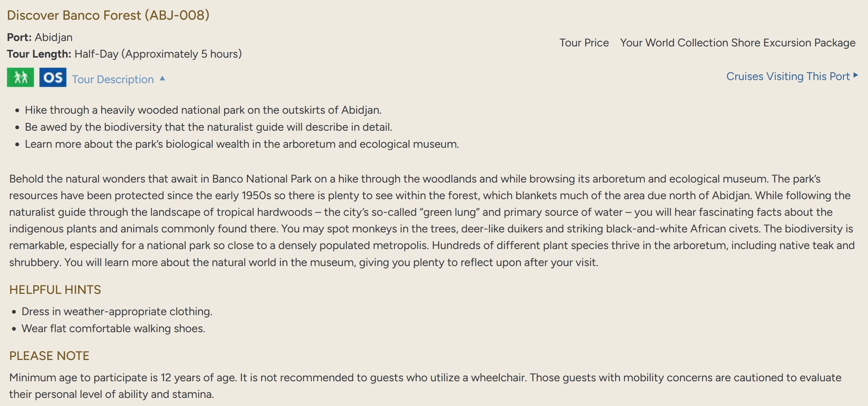Select the Tour Price column label
The width and height of the screenshot is (868, 406).
[x=584, y=43]
